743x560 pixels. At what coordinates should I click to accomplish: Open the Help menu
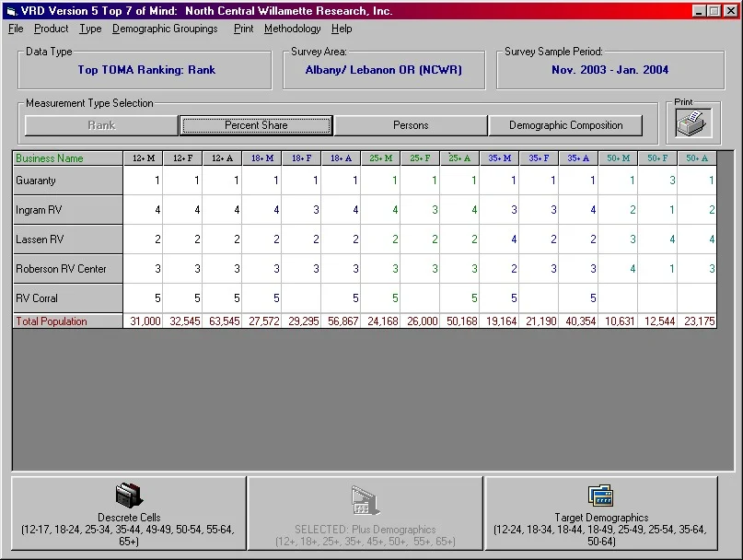(x=342, y=29)
